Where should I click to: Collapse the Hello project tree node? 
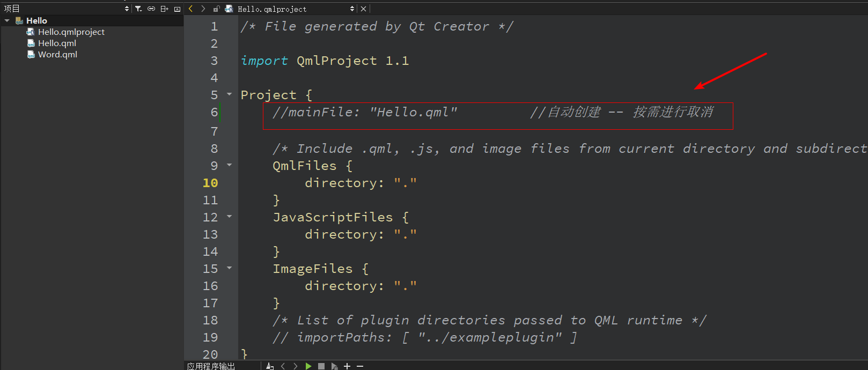(7, 20)
